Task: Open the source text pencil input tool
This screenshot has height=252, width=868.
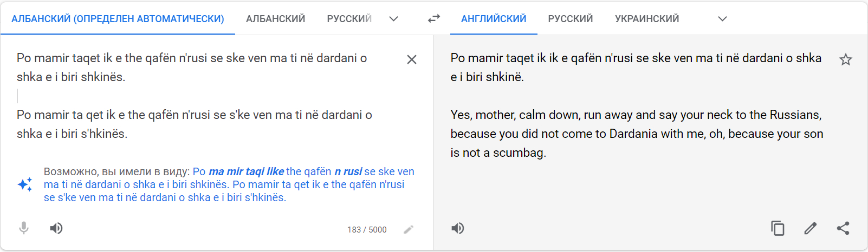Action: click(409, 230)
